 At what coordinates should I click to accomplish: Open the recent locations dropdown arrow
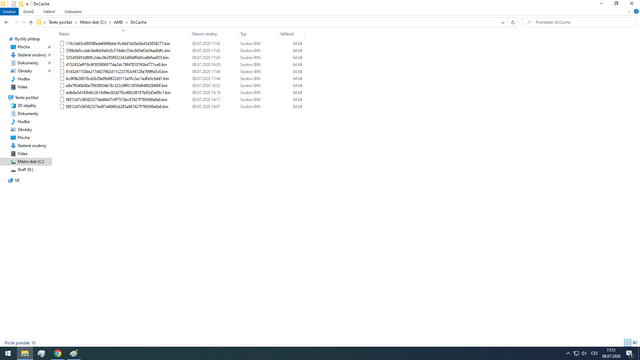[x=24, y=22]
